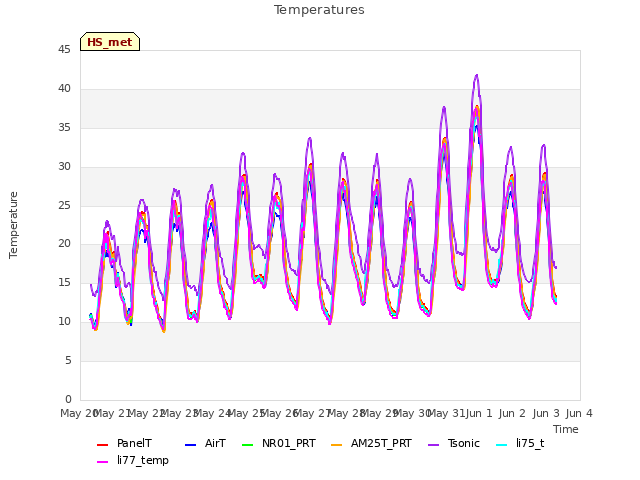The width and height of the screenshot is (640, 480).
Task: Click the li75_t cyan legend swatch
Action: 502,445
